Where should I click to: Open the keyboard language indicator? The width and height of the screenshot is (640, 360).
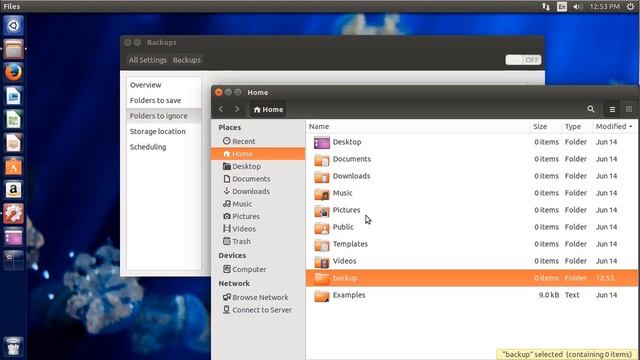point(562,6)
